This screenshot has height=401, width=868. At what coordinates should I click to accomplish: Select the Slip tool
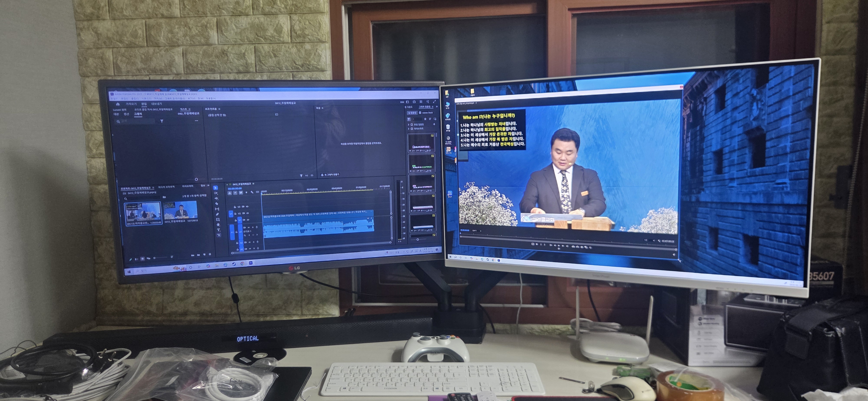click(x=217, y=209)
